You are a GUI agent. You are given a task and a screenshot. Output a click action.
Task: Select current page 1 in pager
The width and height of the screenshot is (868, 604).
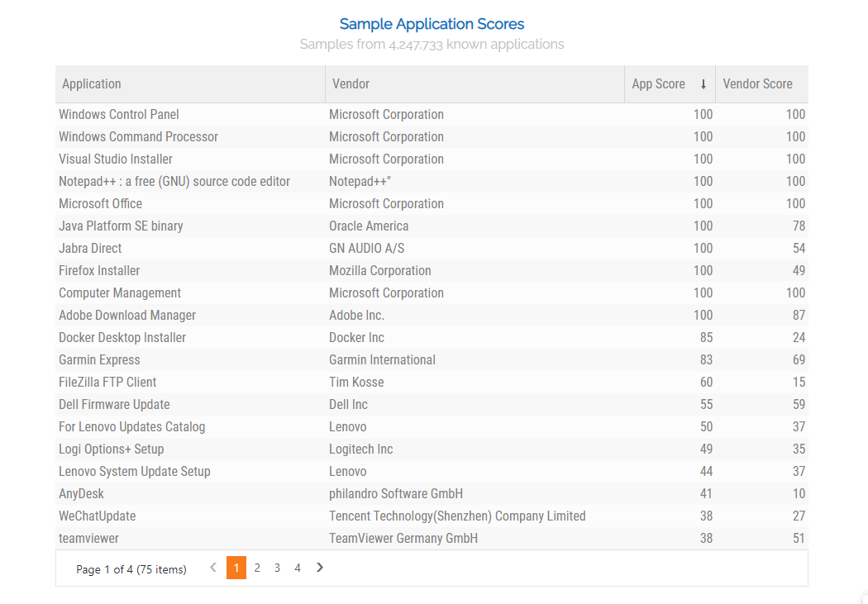(x=236, y=568)
